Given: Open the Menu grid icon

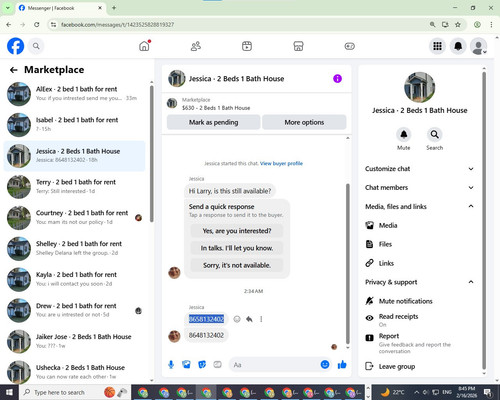Looking at the screenshot, I should (x=437, y=46).
